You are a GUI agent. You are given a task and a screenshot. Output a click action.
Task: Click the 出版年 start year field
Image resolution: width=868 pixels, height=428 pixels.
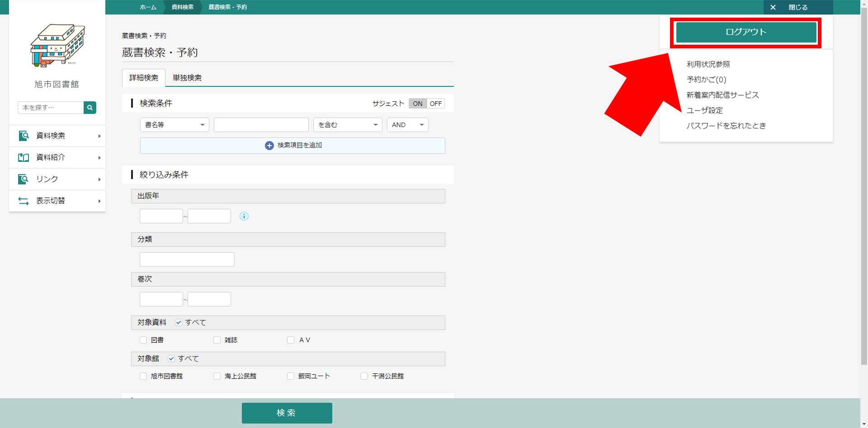pyautogui.click(x=161, y=216)
